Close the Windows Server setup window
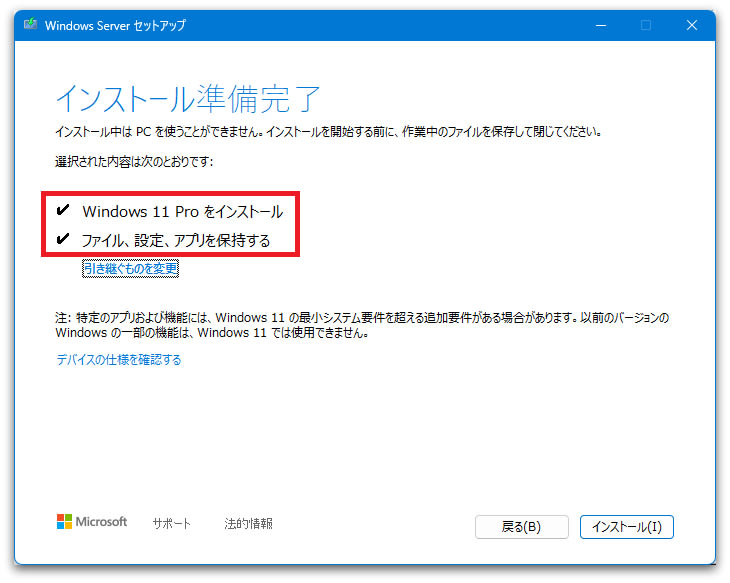 (x=692, y=25)
